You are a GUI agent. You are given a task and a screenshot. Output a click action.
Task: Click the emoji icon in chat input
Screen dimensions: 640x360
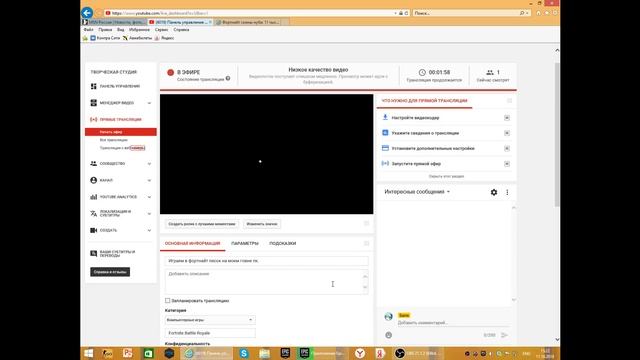click(x=389, y=335)
